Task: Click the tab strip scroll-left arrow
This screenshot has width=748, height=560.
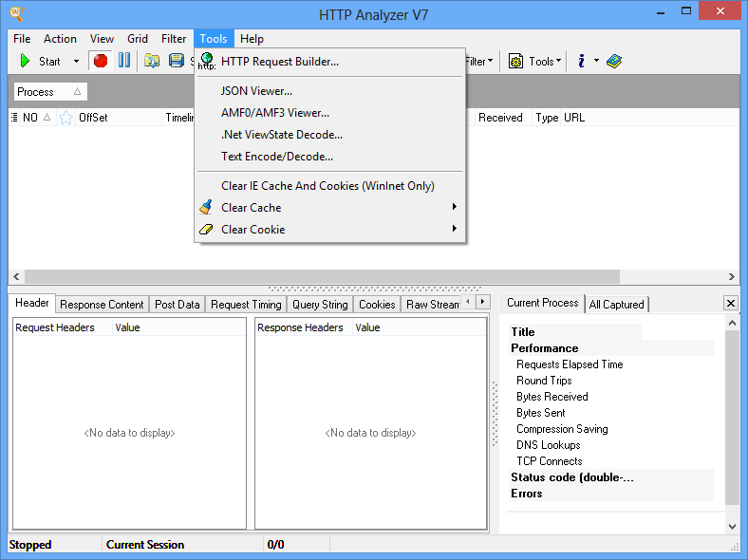Action: tap(468, 302)
